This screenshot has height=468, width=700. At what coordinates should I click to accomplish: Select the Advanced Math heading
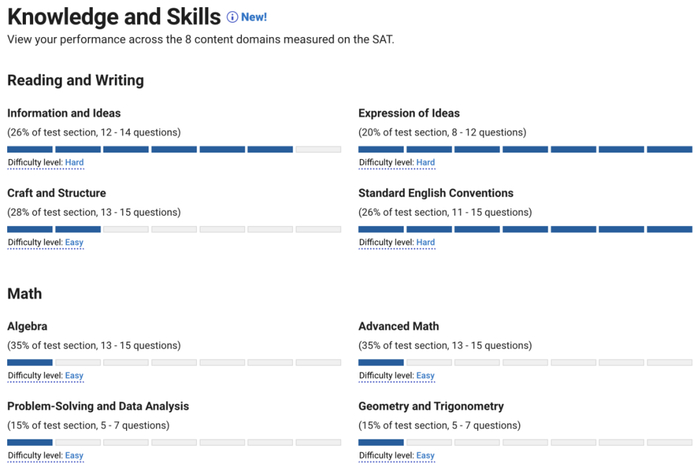(x=398, y=326)
